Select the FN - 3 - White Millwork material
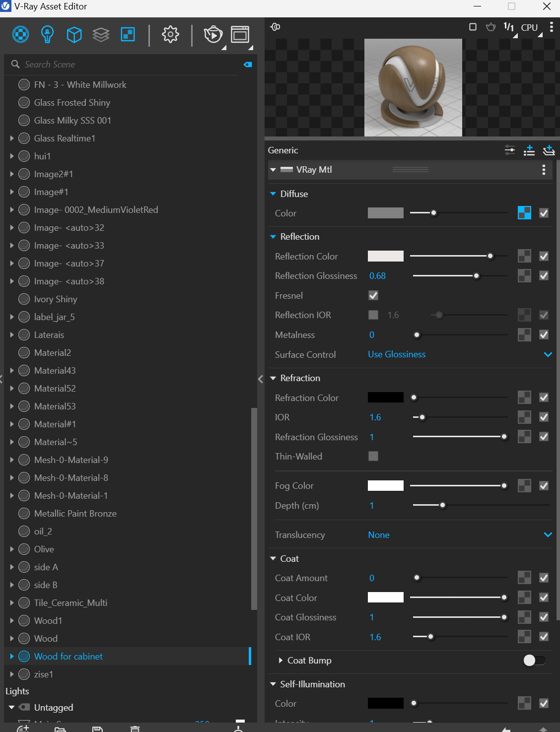The image size is (560, 732). pos(80,85)
